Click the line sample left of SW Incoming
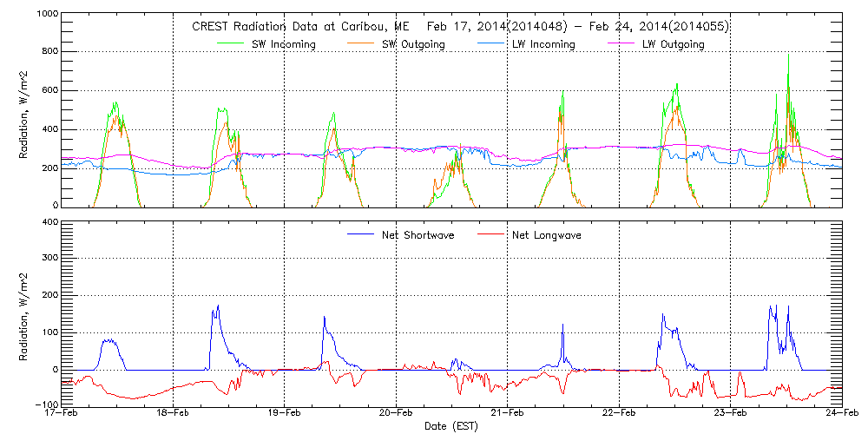The height and width of the screenshot is (434, 868). pyautogui.click(x=231, y=44)
